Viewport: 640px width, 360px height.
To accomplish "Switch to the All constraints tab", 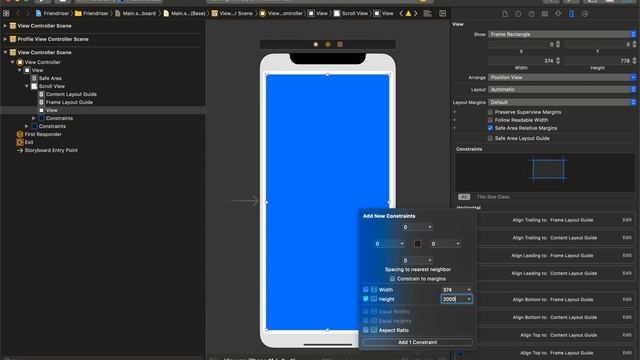I will tap(464, 197).
